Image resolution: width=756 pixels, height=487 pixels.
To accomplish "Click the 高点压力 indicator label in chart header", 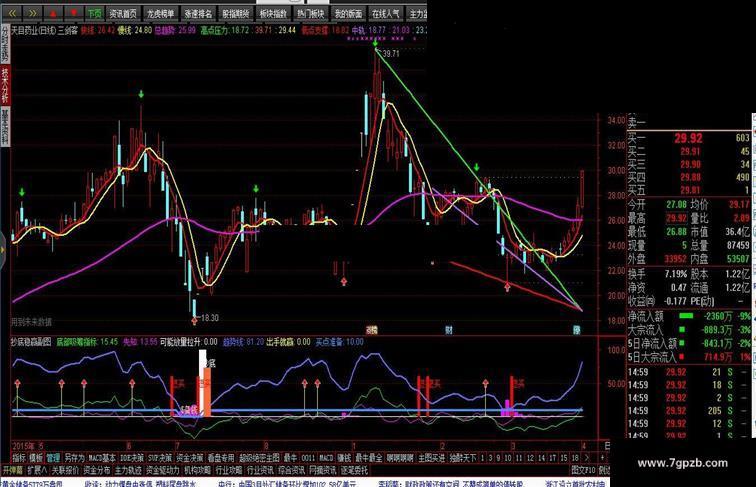I will tap(217, 30).
